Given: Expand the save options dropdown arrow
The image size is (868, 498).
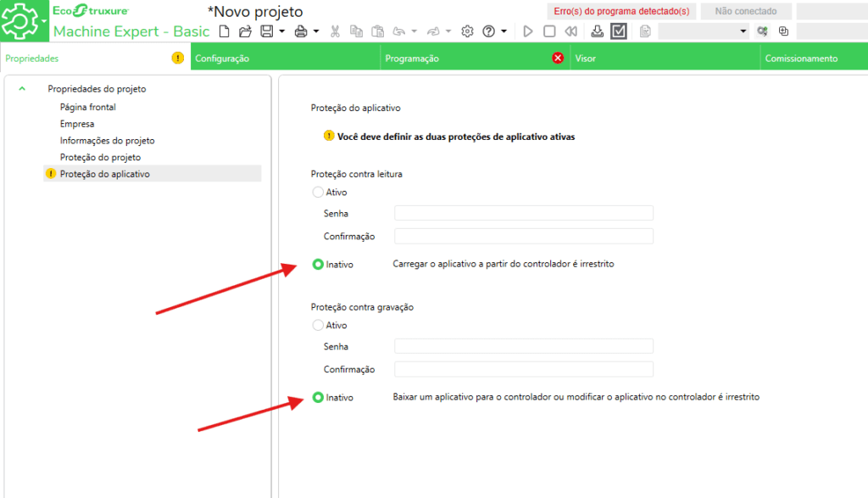Looking at the screenshot, I should click(281, 31).
